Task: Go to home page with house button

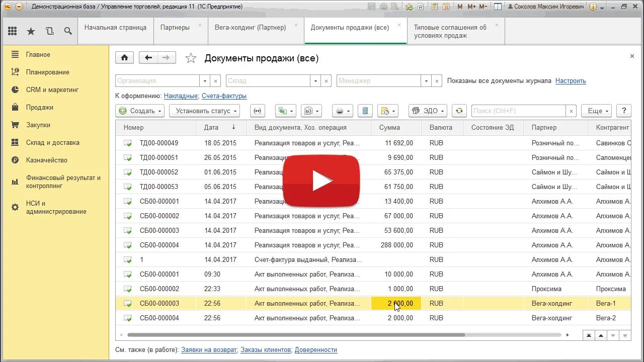Action: tap(124, 58)
